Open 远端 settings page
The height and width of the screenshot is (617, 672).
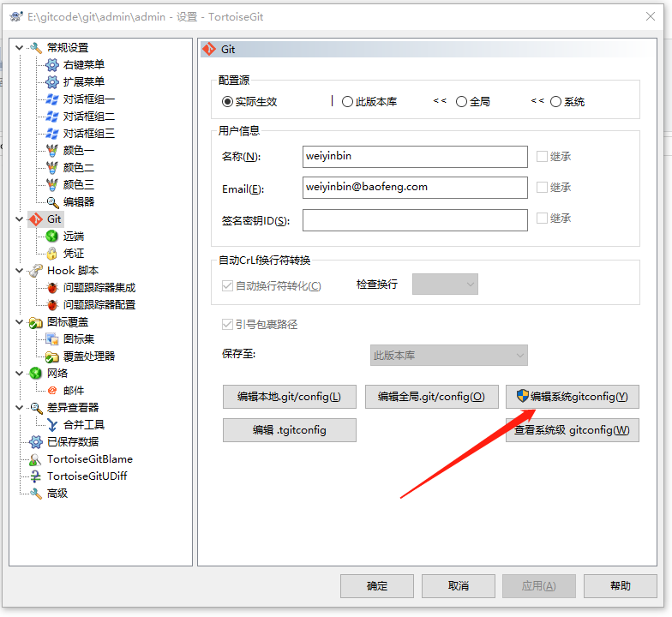(74, 237)
